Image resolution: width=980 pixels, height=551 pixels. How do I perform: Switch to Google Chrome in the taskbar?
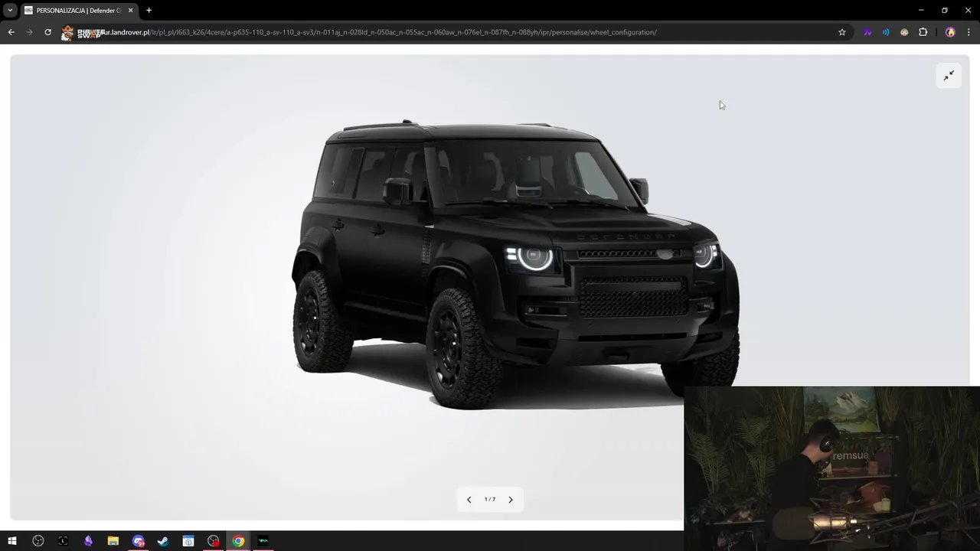[238, 541]
